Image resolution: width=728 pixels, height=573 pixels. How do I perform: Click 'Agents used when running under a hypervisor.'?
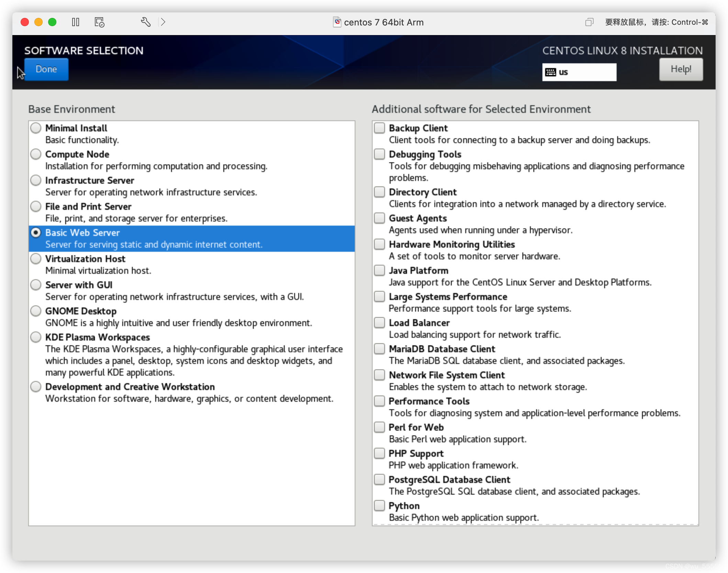pyautogui.click(x=481, y=230)
